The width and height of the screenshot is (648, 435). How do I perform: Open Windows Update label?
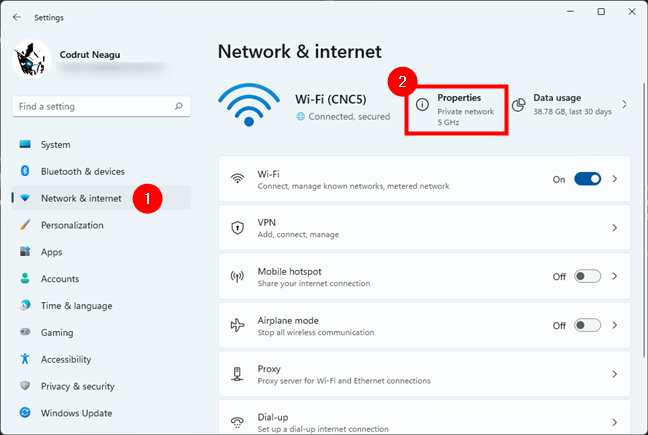click(76, 413)
